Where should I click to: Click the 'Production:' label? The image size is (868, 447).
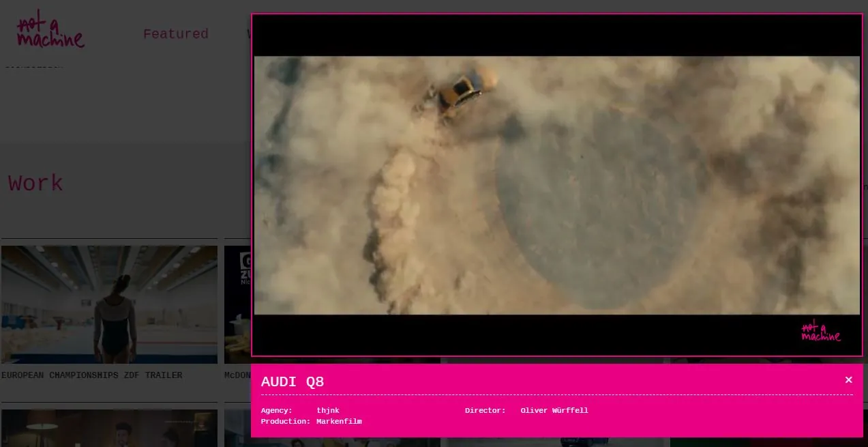pyautogui.click(x=286, y=421)
